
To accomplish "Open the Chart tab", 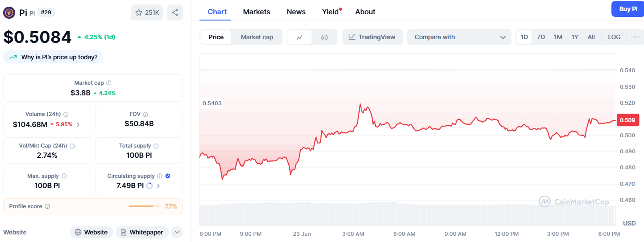I will pos(217,12).
